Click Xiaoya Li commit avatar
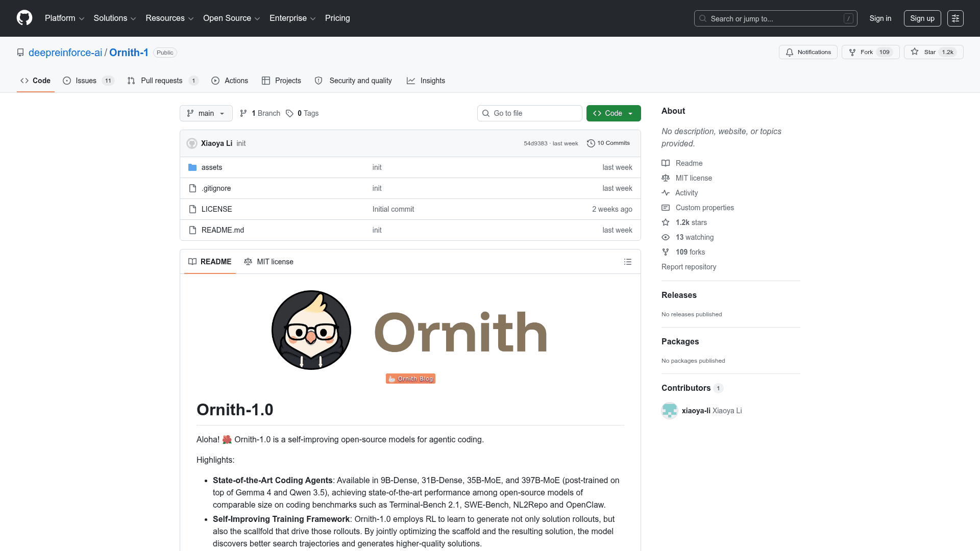This screenshot has width=980, height=551. (192, 143)
